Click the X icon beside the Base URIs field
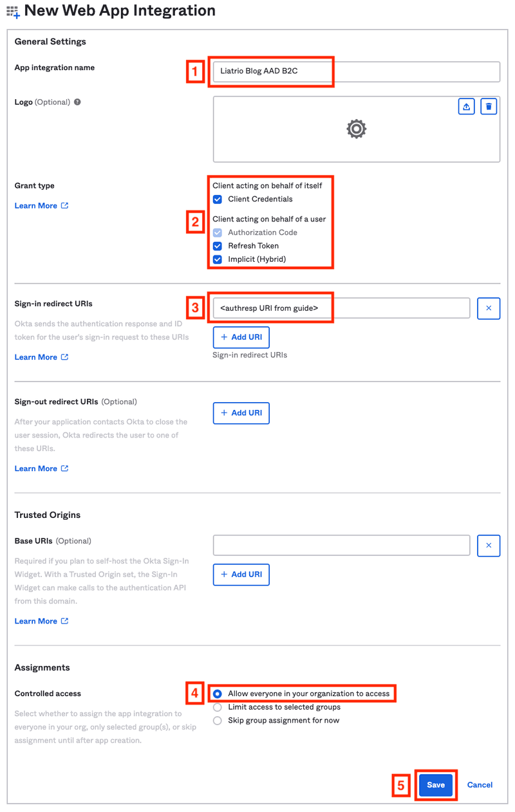 (x=489, y=545)
